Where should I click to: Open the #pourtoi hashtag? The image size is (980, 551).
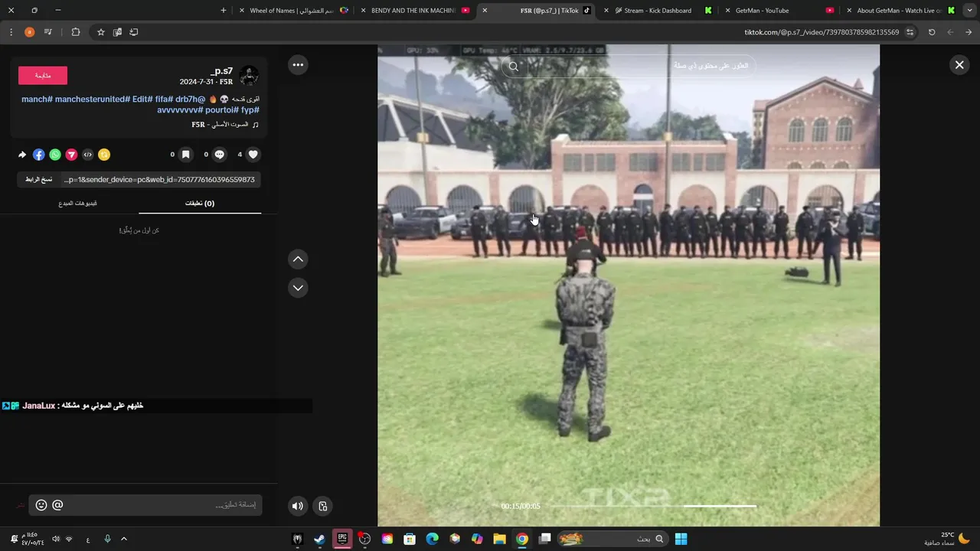coord(221,110)
